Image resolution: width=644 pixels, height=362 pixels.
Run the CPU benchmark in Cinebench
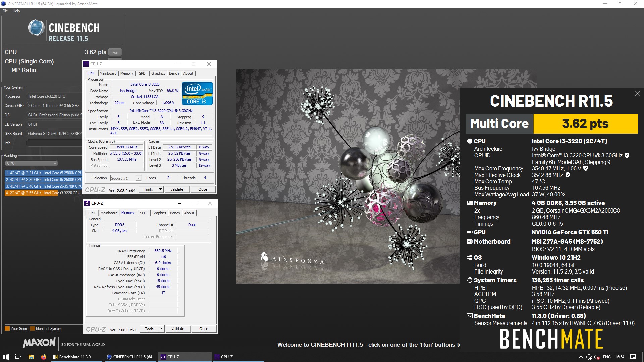pyautogui.click(x=115, y=52)
